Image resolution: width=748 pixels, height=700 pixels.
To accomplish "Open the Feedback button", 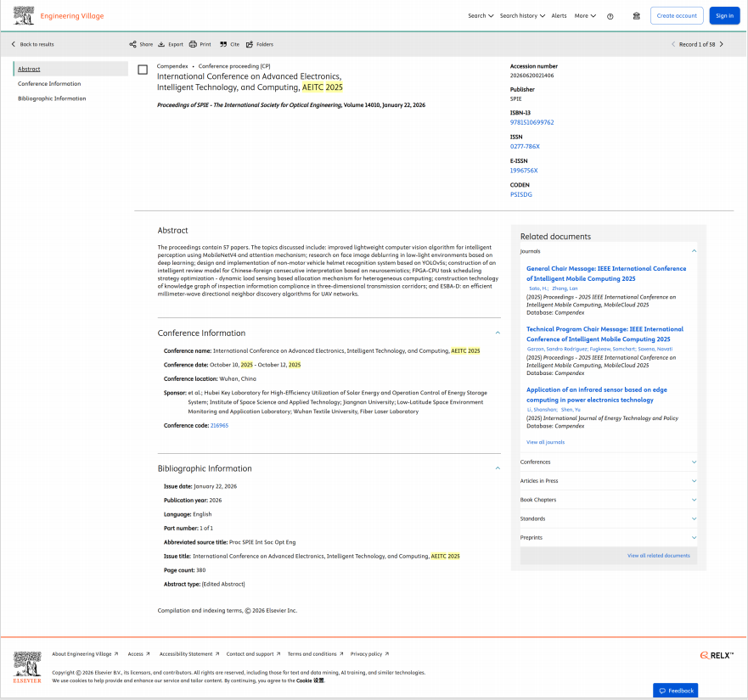I will point(675,691).
